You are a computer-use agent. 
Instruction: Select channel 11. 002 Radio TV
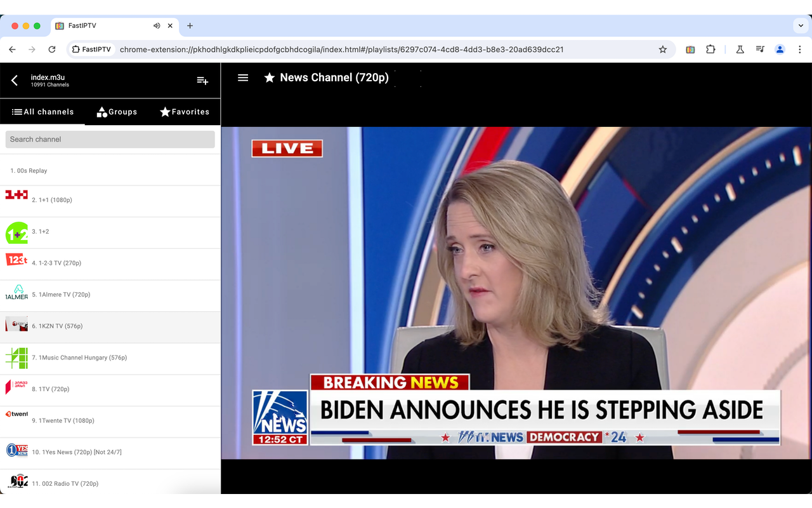[110, 483]
